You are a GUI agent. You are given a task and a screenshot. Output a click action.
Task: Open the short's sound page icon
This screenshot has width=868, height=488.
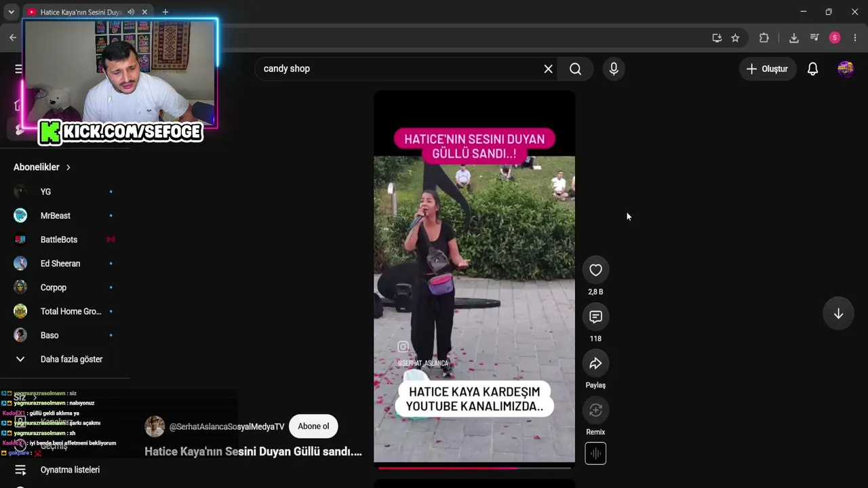tap(595, 453)
